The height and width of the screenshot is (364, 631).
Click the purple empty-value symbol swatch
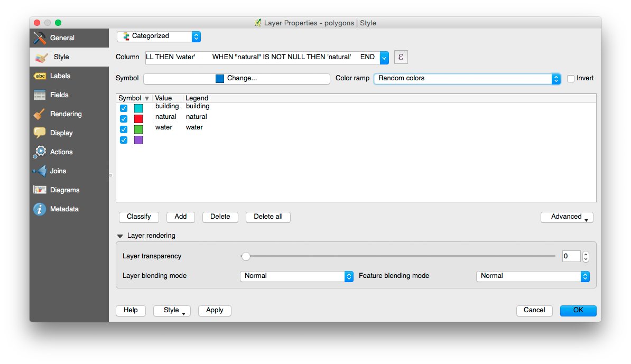(138, 140)
